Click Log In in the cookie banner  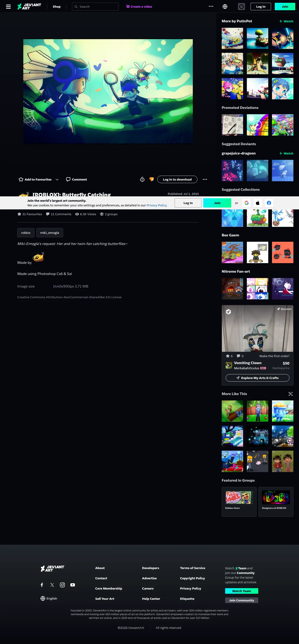(188, 203)
